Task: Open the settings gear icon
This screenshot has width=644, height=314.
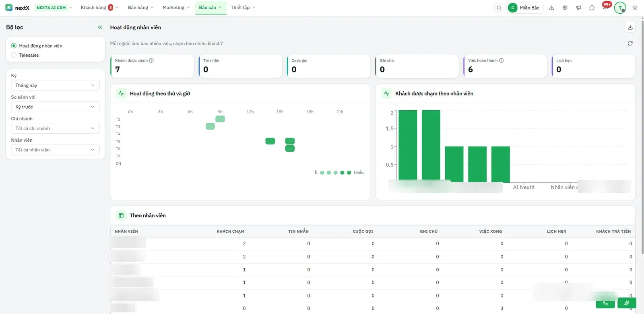Action: click(x=565, y=8)
